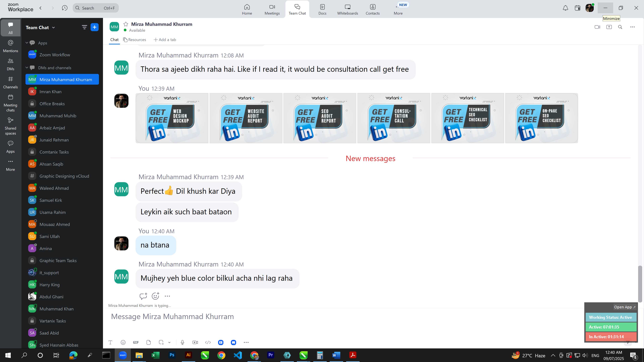
Task: Open the More menu in top navigation
Action: click(398, 10)
